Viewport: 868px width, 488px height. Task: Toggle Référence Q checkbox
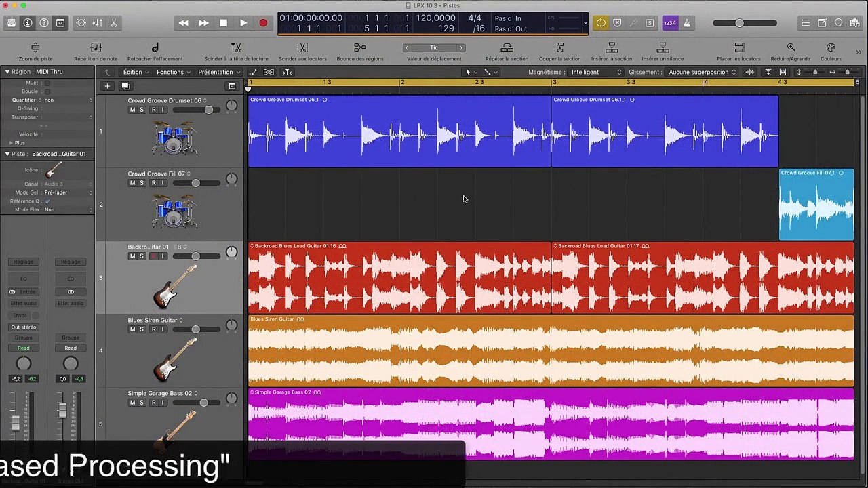[47, 201]
